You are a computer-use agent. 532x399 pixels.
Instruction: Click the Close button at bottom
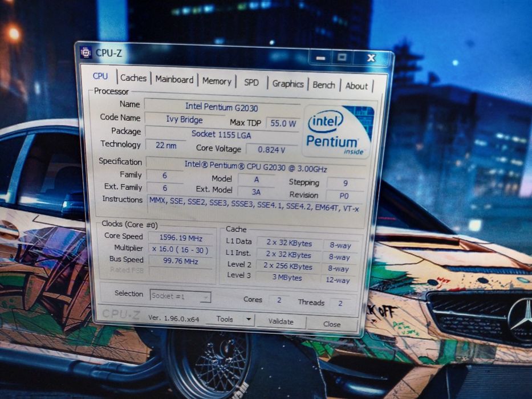click(x=332, y=324)
